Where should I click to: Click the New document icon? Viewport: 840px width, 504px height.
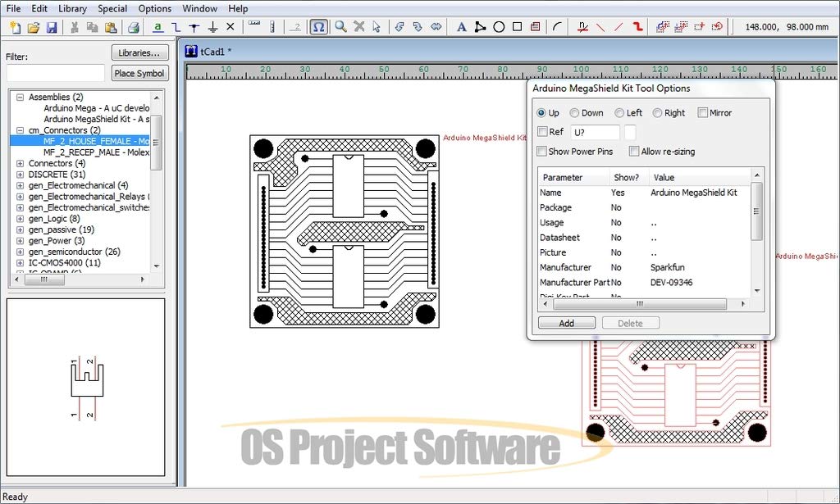[15, 27]
